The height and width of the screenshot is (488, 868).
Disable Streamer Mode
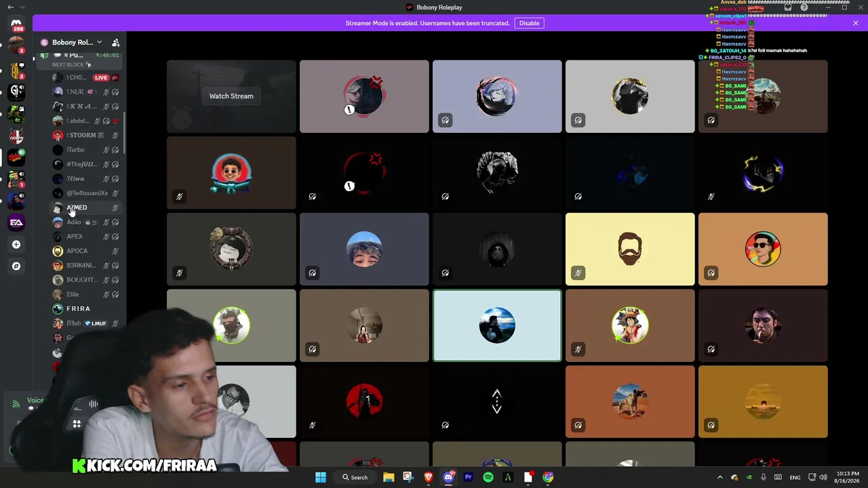[x=529, y=23]
